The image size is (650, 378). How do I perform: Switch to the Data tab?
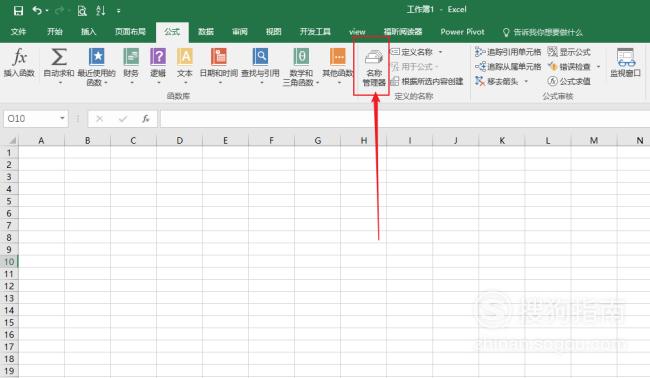(206, 32)
